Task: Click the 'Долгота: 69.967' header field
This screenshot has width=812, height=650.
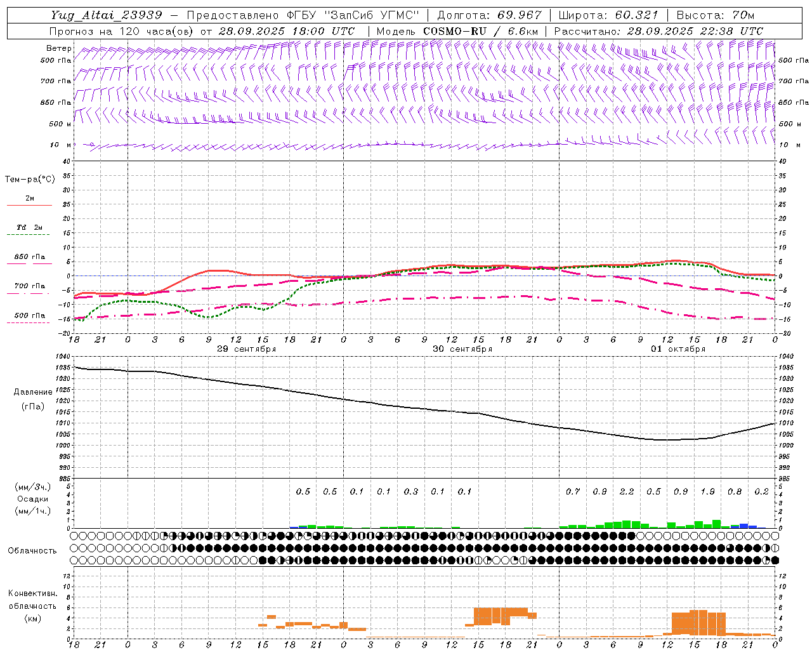Action: [490, 15]
